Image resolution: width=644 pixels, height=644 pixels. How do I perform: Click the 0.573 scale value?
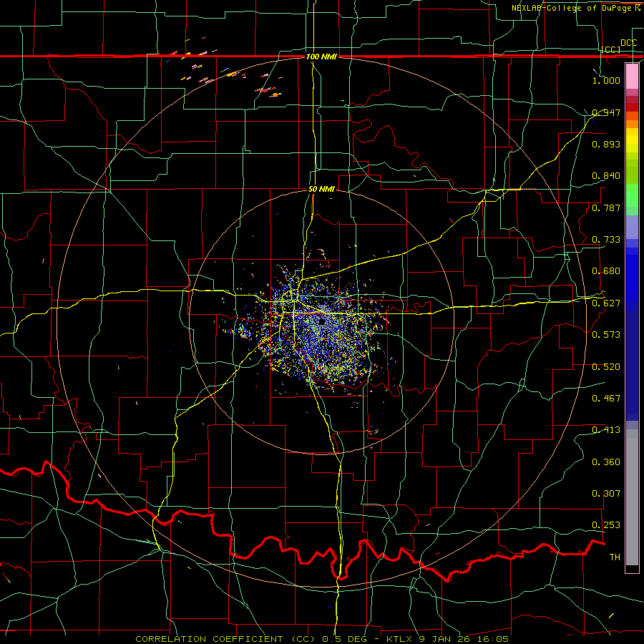pyautogui.click(x=606, y=335)
